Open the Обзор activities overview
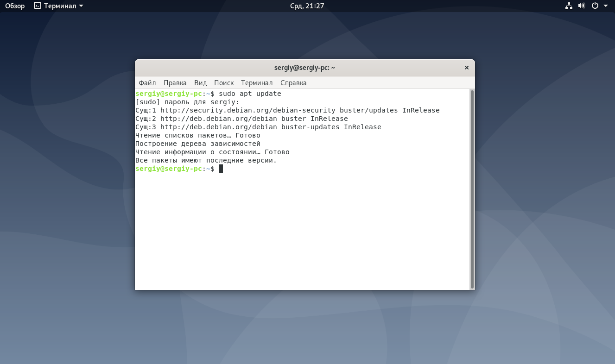This screenshot has width=615, height=364. [x=15, y=6]
